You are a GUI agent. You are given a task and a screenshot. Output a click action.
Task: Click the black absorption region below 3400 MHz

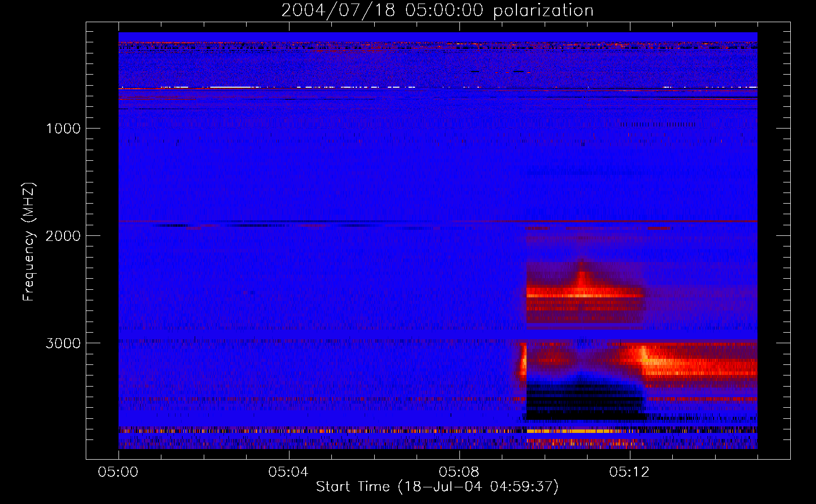tap(585, 401)
